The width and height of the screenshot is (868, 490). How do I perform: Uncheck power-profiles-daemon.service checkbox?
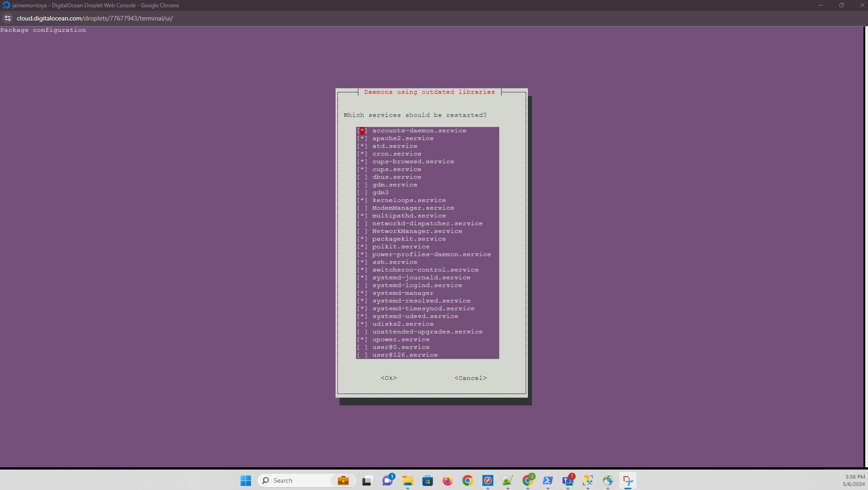pyautogui.click(x=362, y=254)
